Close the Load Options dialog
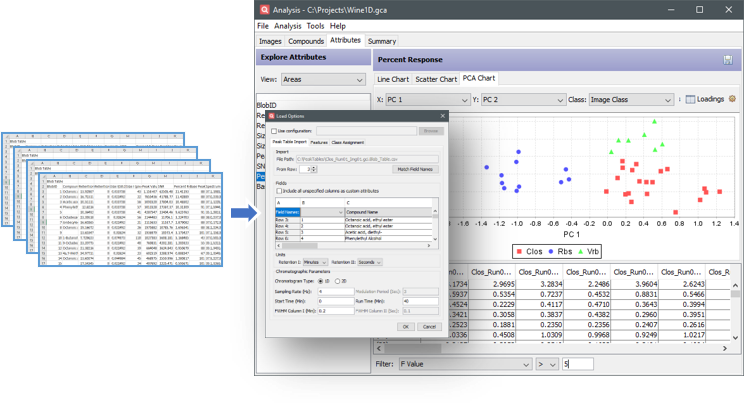This screenshot has width=744, height=403. point(442,116)
